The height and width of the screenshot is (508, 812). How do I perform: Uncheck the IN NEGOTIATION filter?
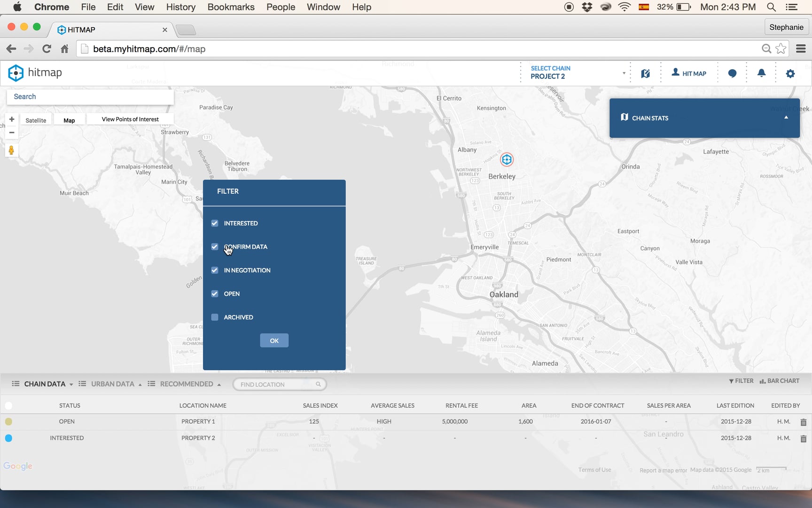(215, 270)
